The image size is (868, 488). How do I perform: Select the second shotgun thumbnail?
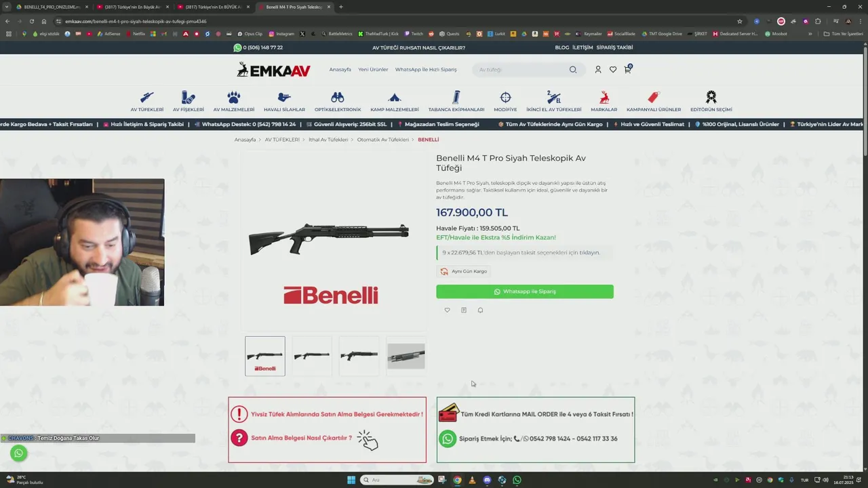(312, 356)
